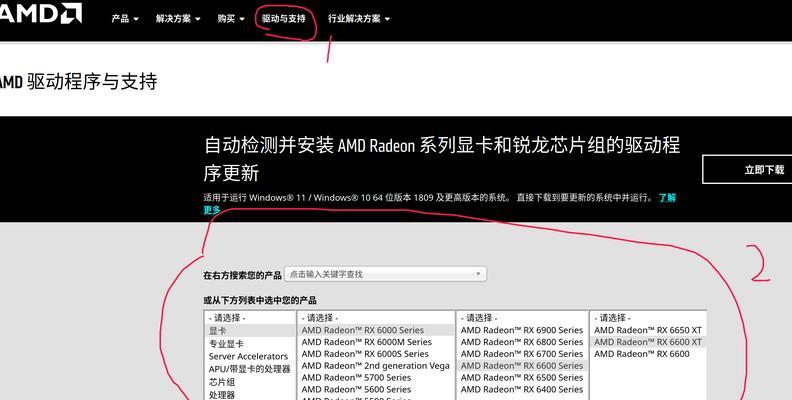Choose AMD Radeon 2nd generation Vega
This screenshot has width=792, height=400.
[376, 366]
